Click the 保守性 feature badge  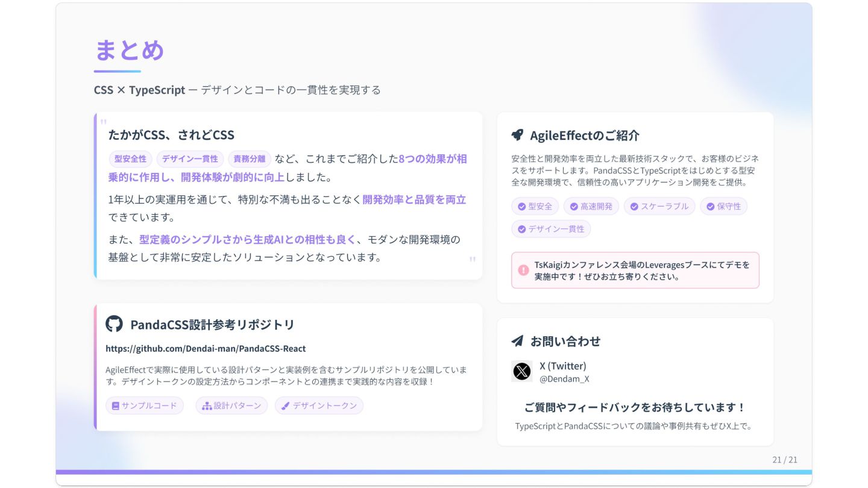[724, 206]
